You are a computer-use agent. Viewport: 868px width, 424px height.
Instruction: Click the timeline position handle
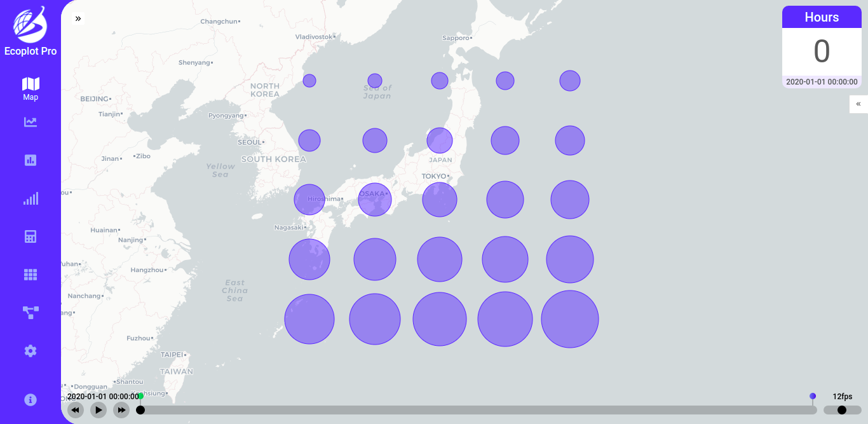pos(140,410)
